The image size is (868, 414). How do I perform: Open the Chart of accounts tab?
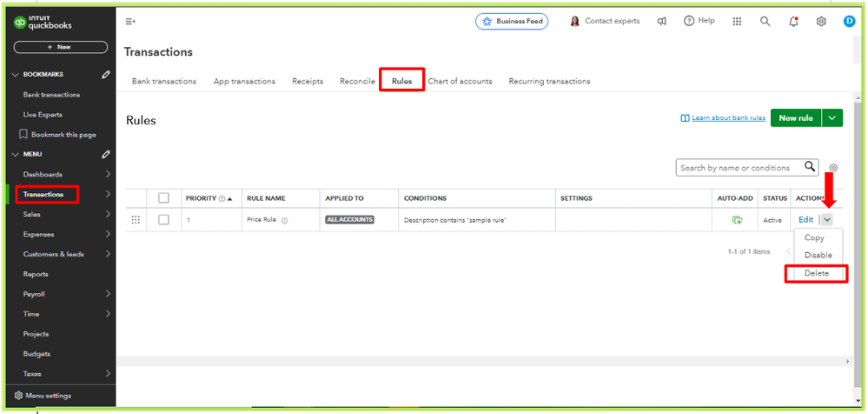coord(460,81)
